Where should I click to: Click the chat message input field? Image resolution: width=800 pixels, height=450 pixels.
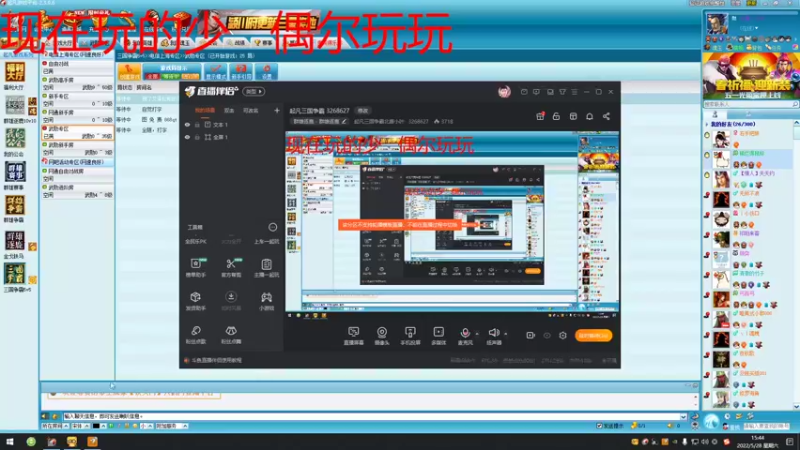pyautogui.click(x=371, y=416)
